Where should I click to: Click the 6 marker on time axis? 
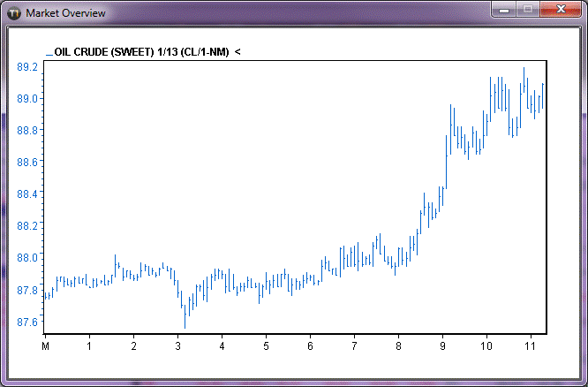310,345
